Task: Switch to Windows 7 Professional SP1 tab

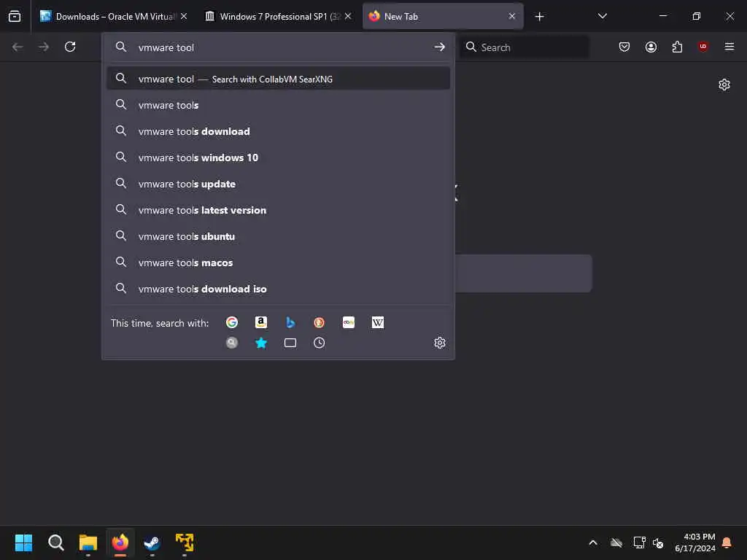Action: [278, 17]
